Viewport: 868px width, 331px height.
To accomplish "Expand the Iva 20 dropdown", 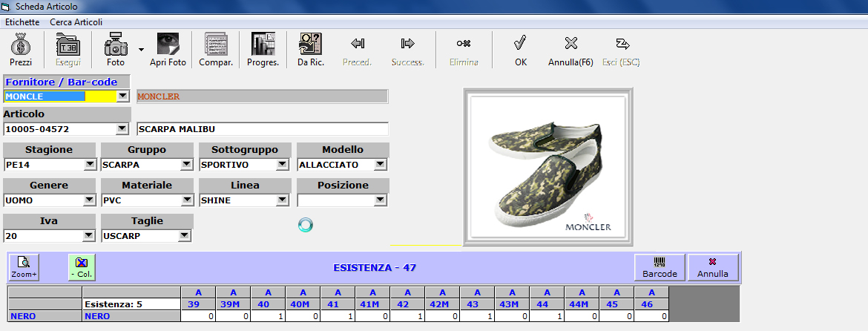I will [x=89, y=236].
